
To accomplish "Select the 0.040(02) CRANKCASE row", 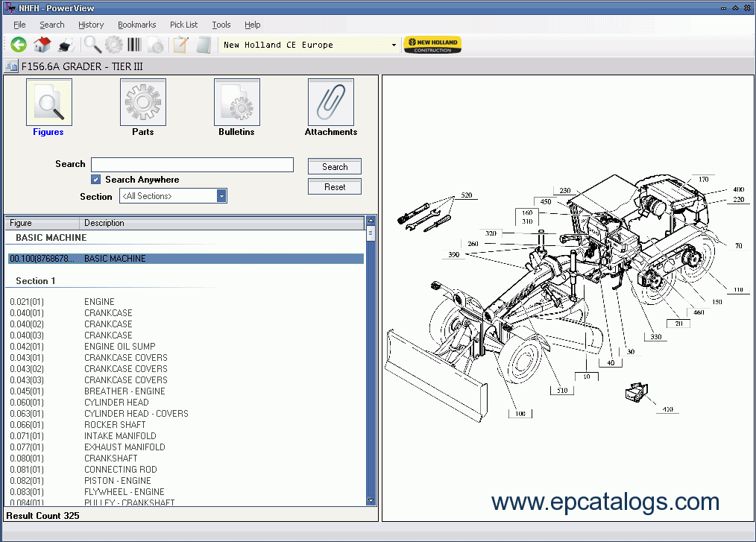I will click(186, 324).
